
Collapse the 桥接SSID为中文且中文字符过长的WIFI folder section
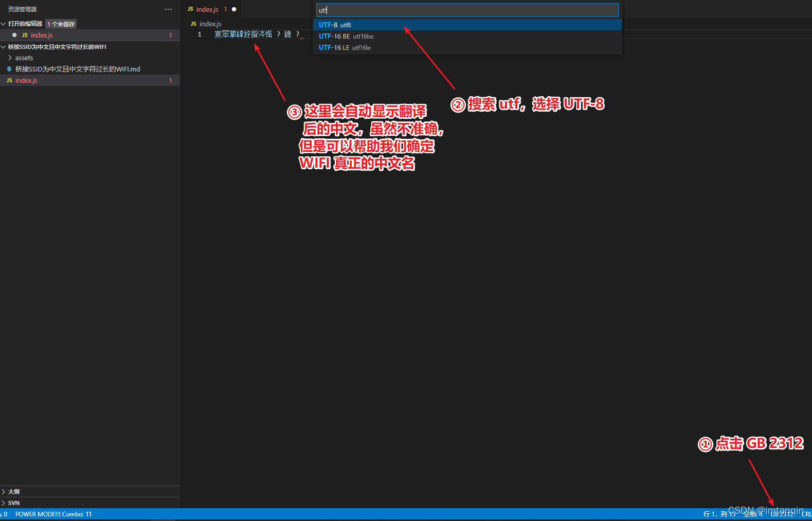pyautogui.click(x=3, y=47)
